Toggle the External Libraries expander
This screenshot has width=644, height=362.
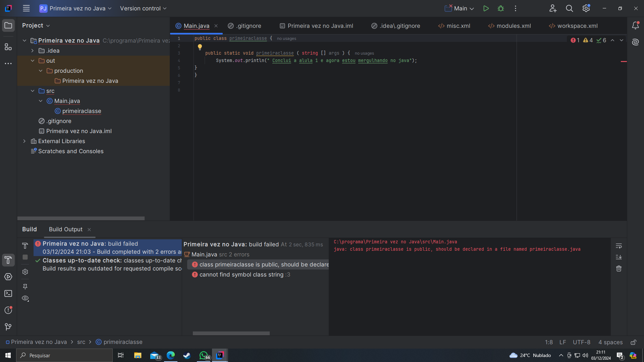pos(24,140)
